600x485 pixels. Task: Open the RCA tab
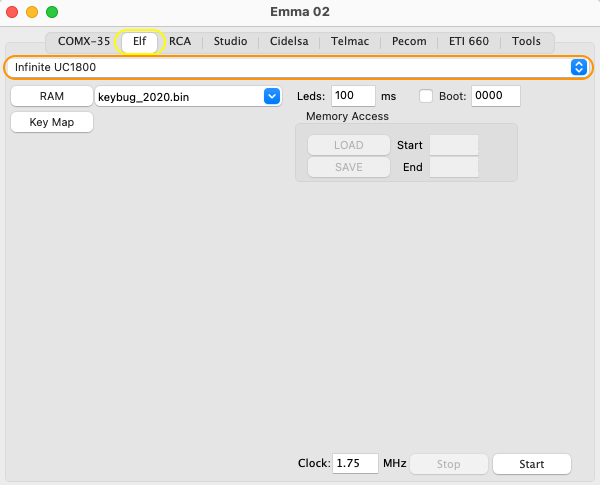point(180,41)
